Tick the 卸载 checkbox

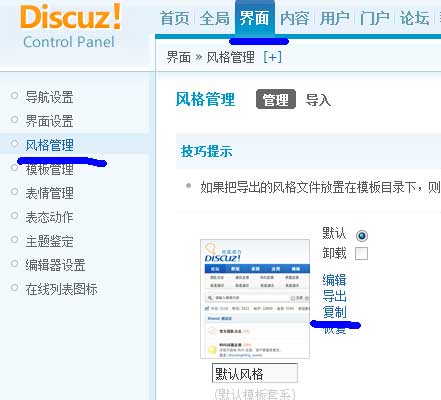click(362, 253)
